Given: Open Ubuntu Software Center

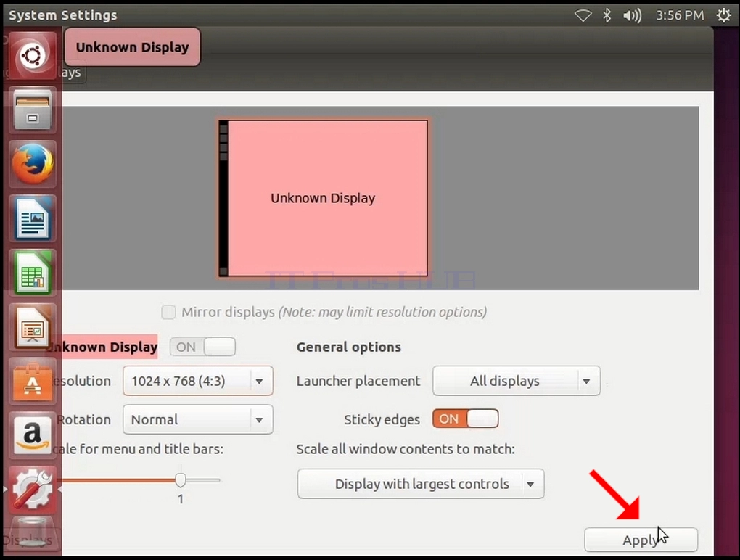Looking at the screenshot, I should click(x=32, y=382).
